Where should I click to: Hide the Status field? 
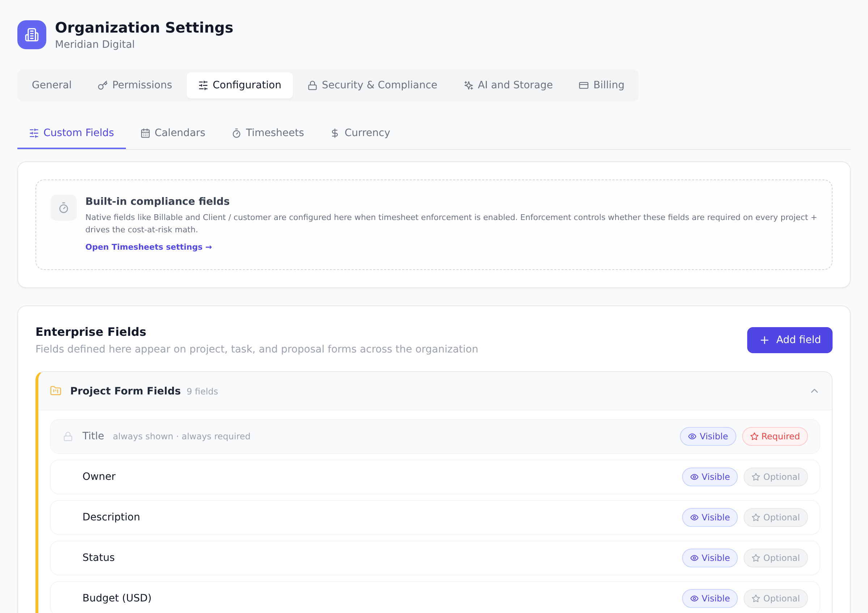(710, 558)
